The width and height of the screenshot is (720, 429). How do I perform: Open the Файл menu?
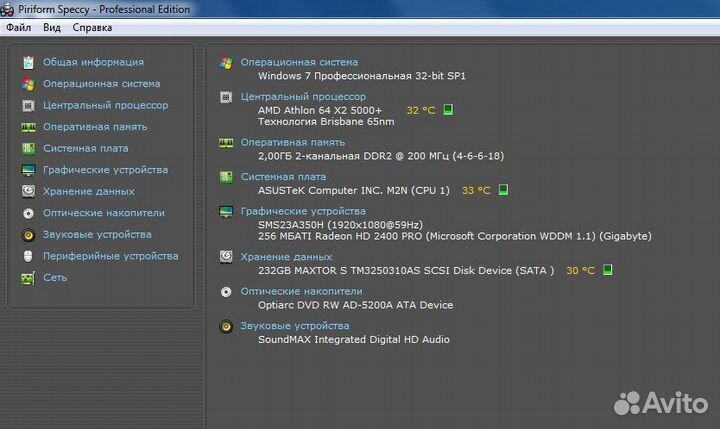(x=18, y=28)
